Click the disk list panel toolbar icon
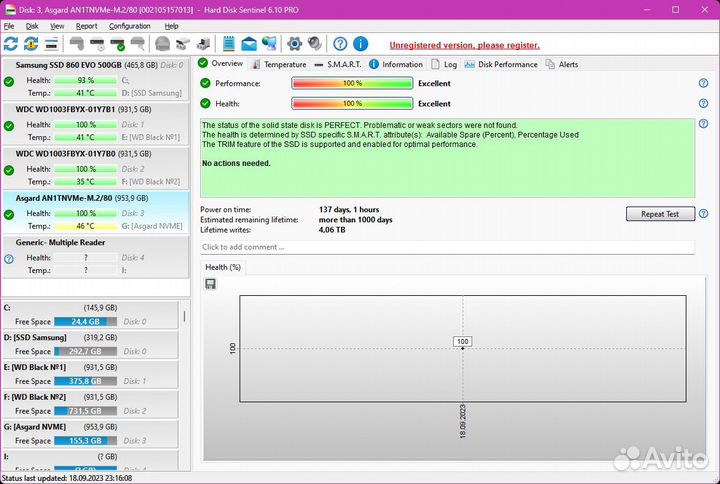 click(51, 44)
